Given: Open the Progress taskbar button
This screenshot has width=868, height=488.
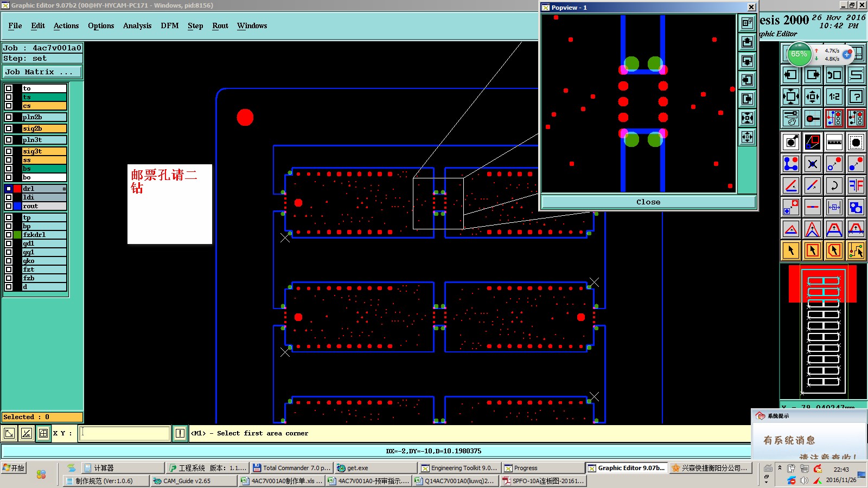Looking at the screenshot, I should (x=543, y=468).
